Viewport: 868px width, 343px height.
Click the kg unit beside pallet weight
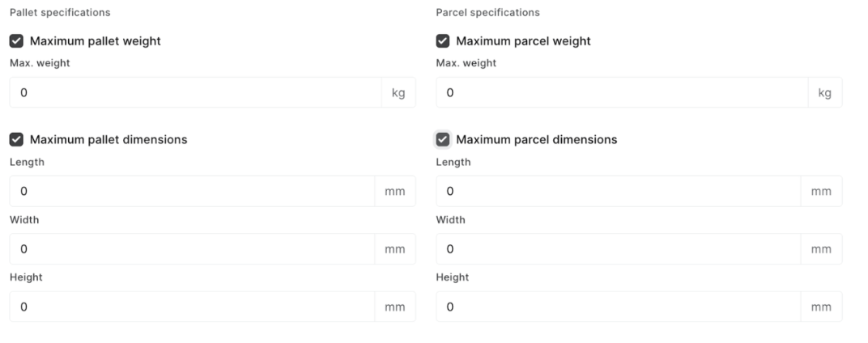pyautogui.click(x=398, y=93)
